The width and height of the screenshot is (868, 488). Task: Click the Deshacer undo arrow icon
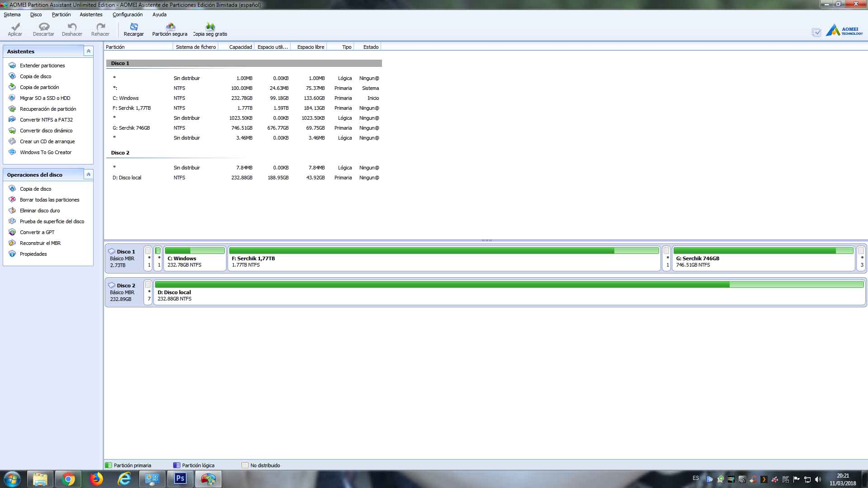point(72,27)
